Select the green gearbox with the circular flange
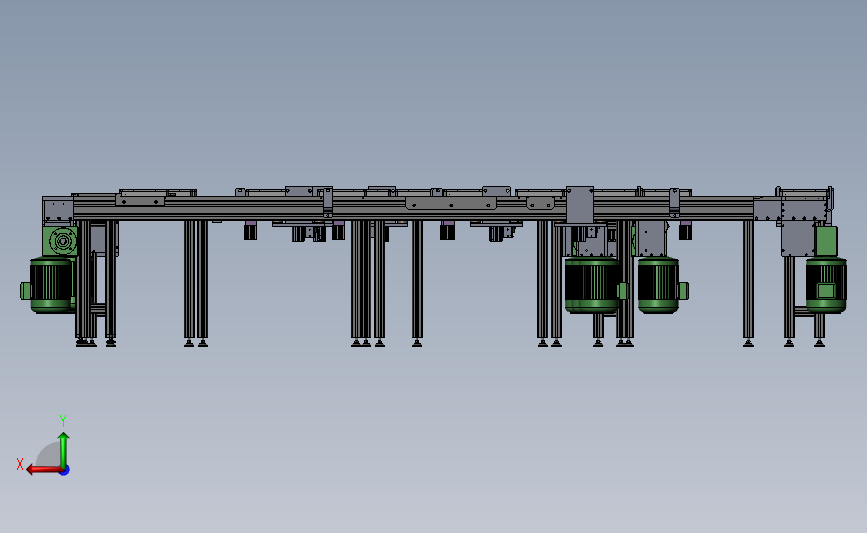 60,241
